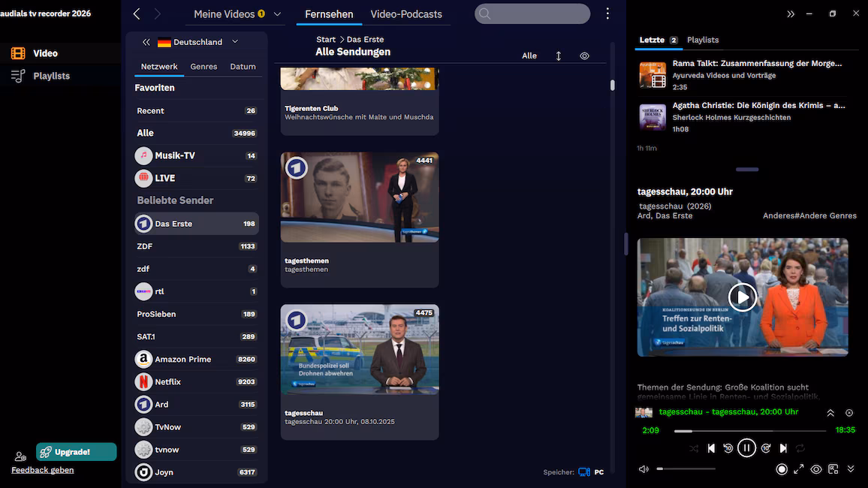Viewport: 868px width, 488px height.
Task: Click the show list vertical scrollbar
Action: point(612,85)
